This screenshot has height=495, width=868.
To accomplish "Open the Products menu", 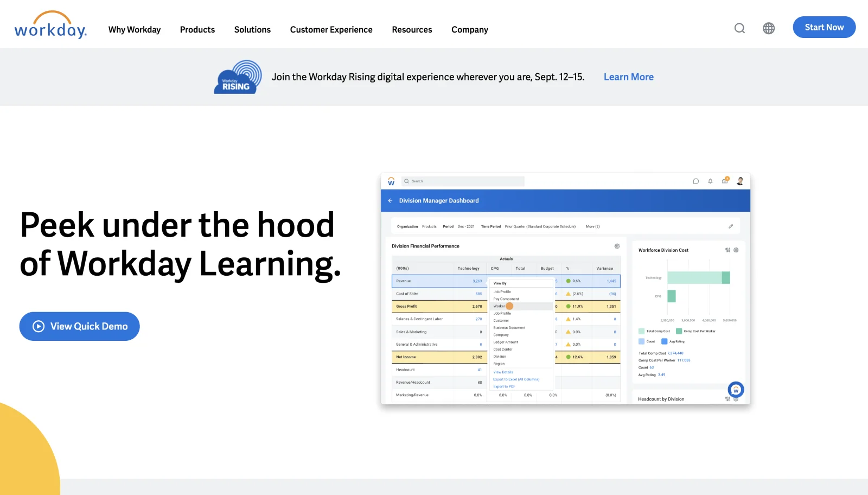I will pos(197,29).
